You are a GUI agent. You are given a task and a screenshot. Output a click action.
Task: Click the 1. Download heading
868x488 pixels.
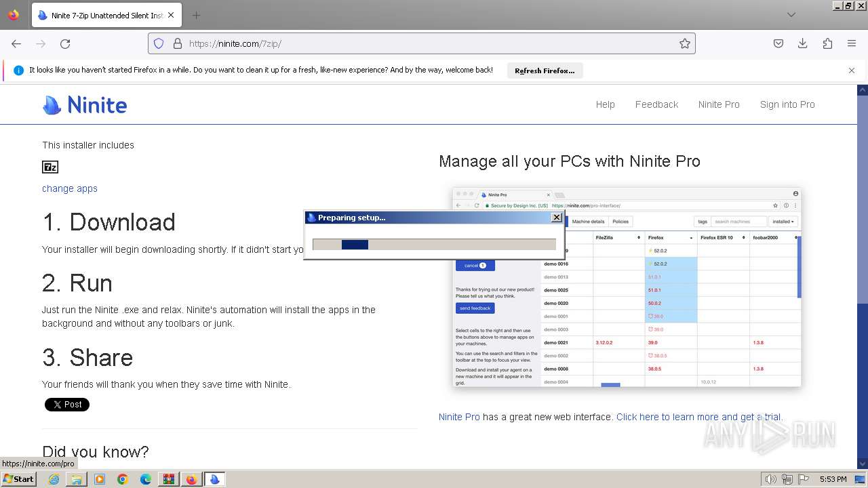coord(109,222)
